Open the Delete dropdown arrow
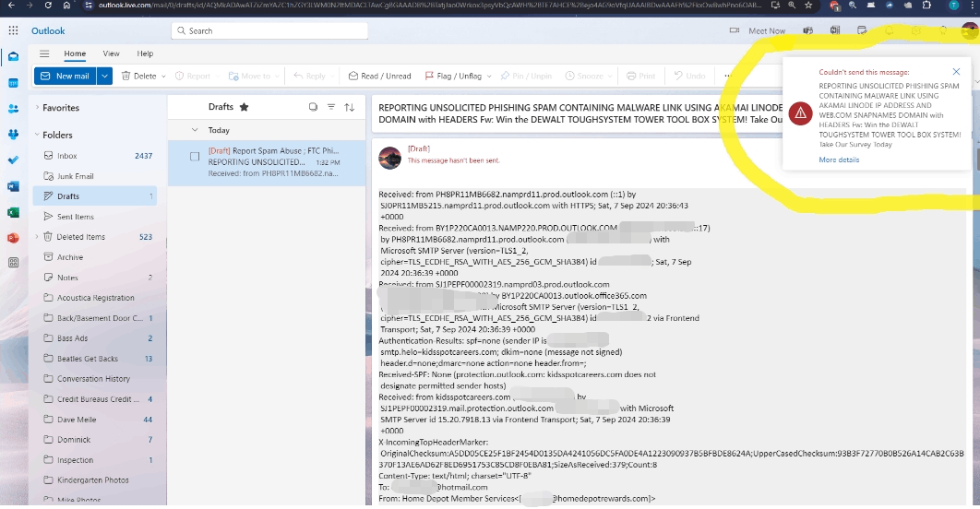Viewport: 980px width, 509px height. (163, 77)
